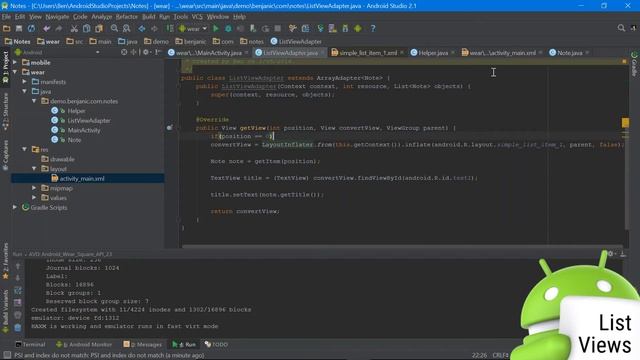Click the Save All toolbar icon
The image size is (640, 360).
[x=19, y=29]
